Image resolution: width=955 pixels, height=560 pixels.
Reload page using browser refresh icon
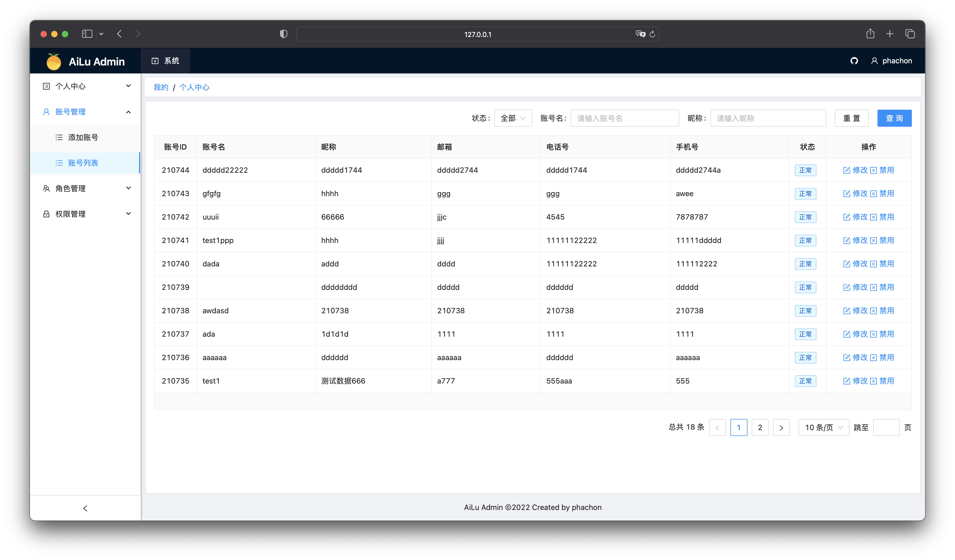point(652,34)
